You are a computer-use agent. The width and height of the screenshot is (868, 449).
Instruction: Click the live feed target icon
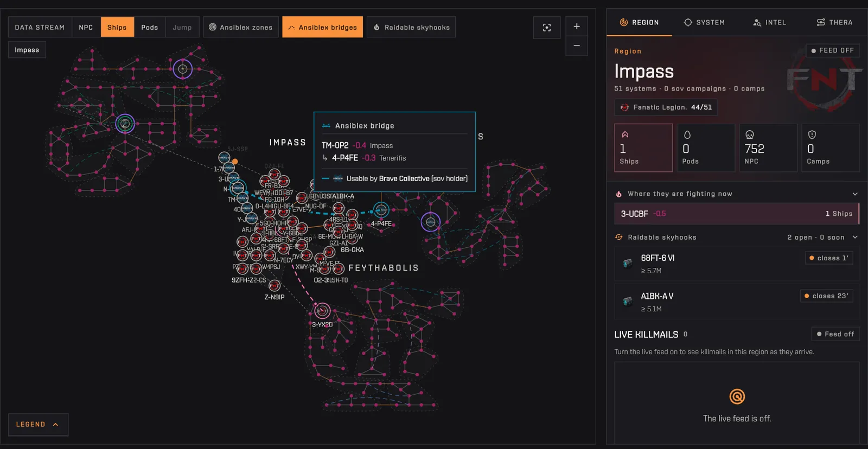point(737,396)
